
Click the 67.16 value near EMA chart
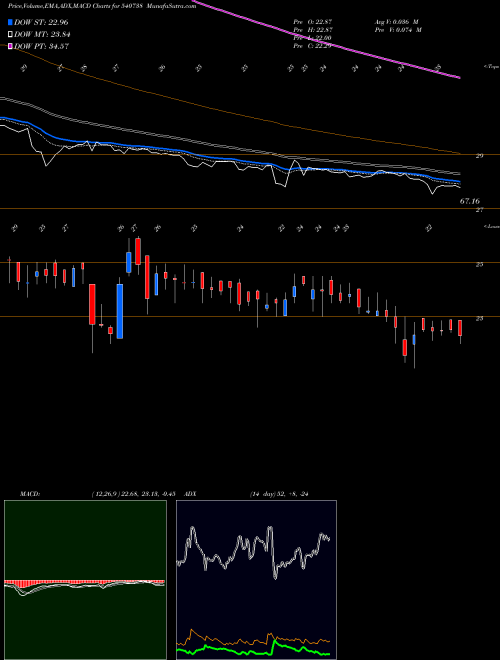470,202
